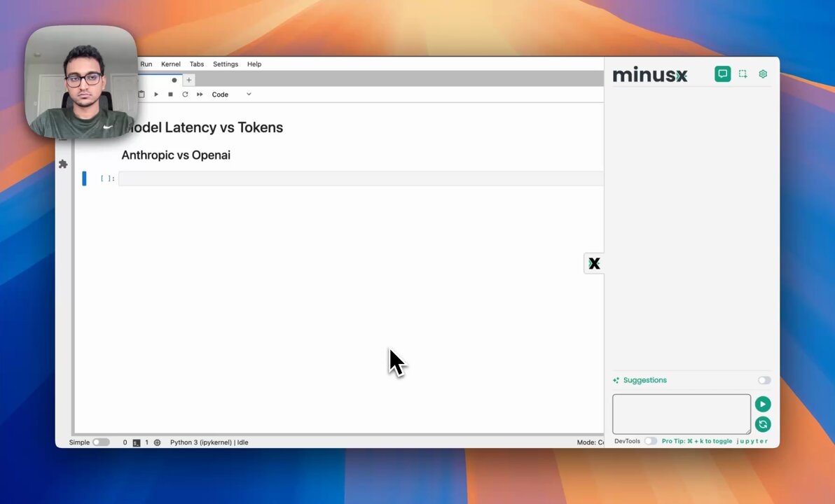Click the Suggestions label
This screenshot has height=504, width=835.
(x=645, y=380)
